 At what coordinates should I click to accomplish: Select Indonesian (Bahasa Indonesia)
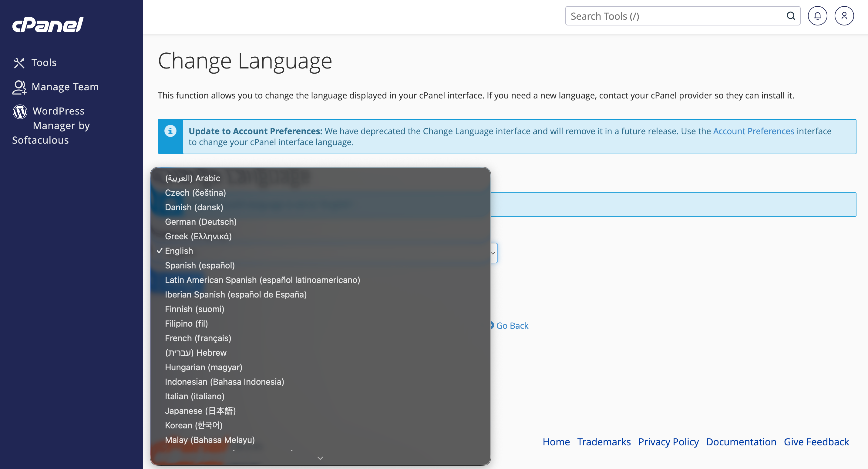(320, 382)
